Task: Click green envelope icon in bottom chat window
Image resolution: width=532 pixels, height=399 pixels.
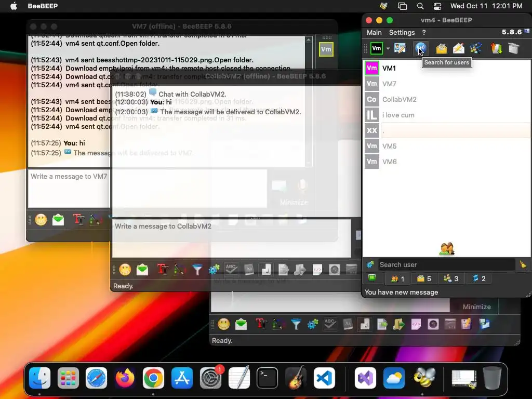Action: tap(241, 324)
